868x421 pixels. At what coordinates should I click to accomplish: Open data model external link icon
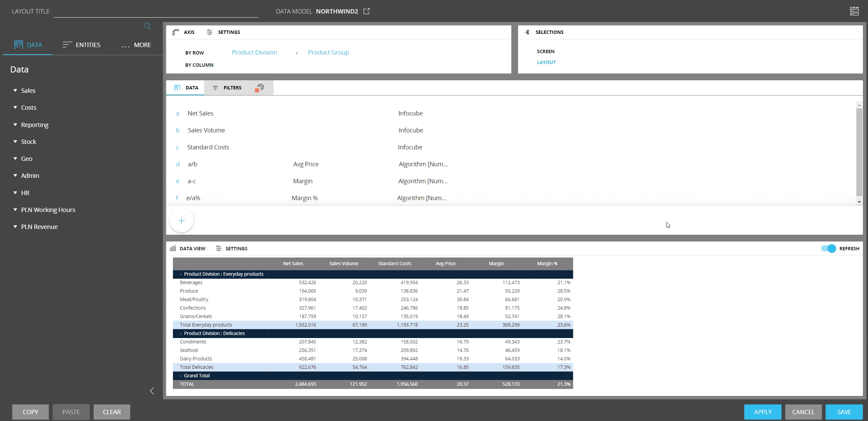point(367,11)
